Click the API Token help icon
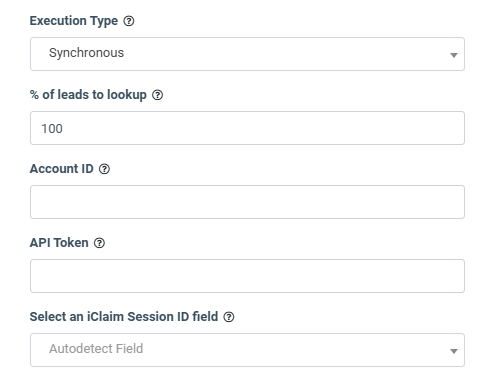The width and height of the screenshot is (493, 390). (x=99, y=243)
